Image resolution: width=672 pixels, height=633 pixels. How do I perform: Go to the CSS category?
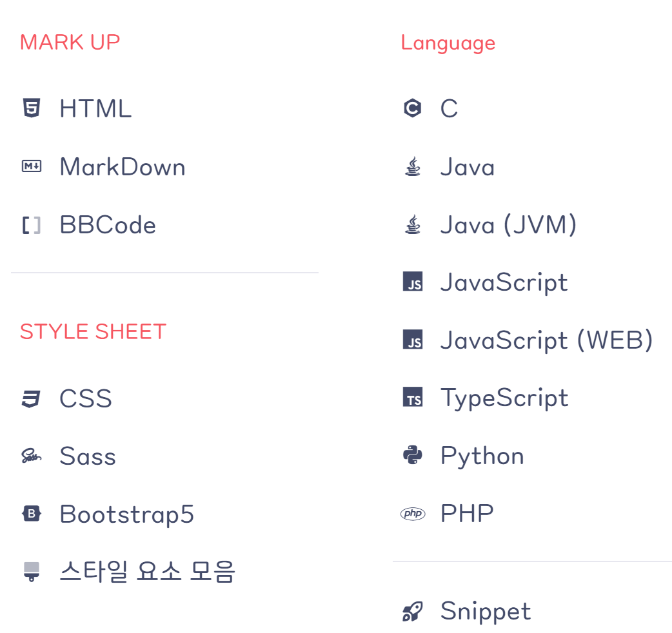86,399
